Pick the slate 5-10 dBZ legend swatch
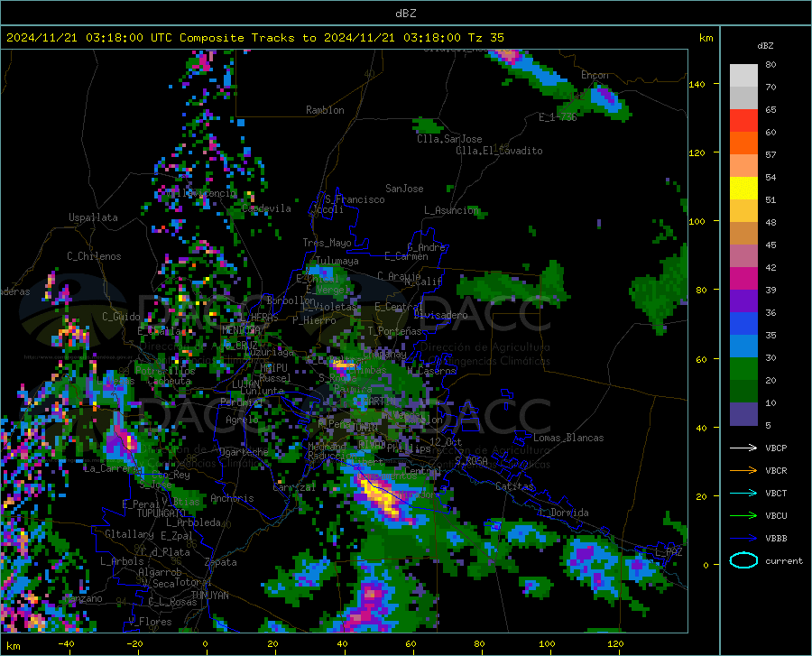The width and height of the screenshot is (812, 656). click(743, 414)
